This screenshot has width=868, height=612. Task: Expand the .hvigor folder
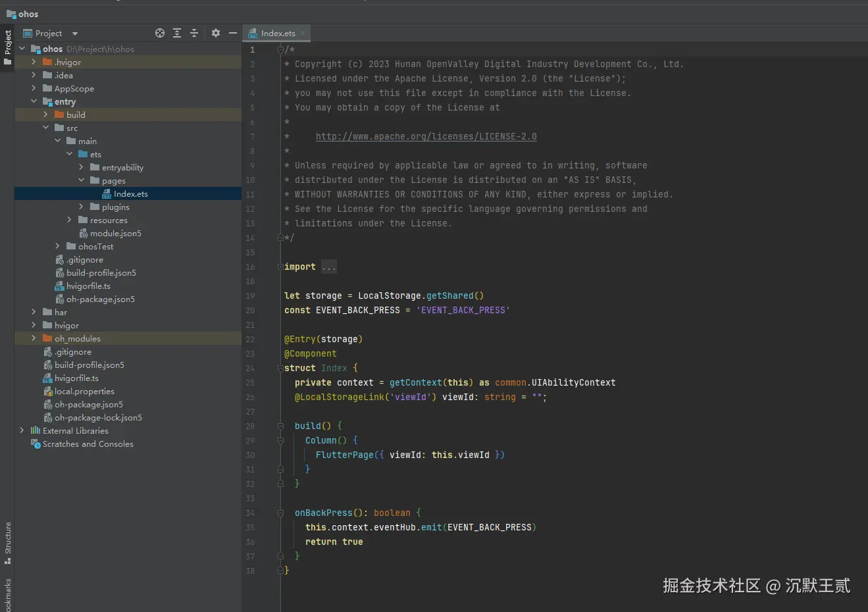pos(34,62)
